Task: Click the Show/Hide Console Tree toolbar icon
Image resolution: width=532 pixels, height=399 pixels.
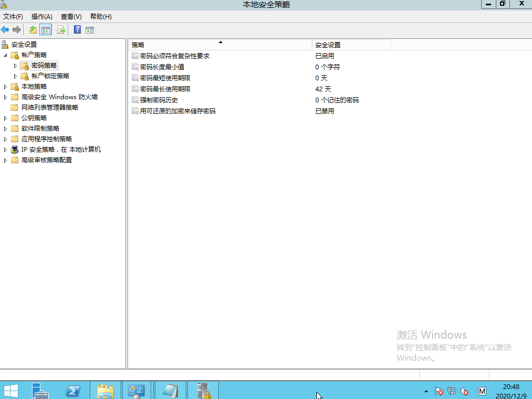Action: (45, 29)
